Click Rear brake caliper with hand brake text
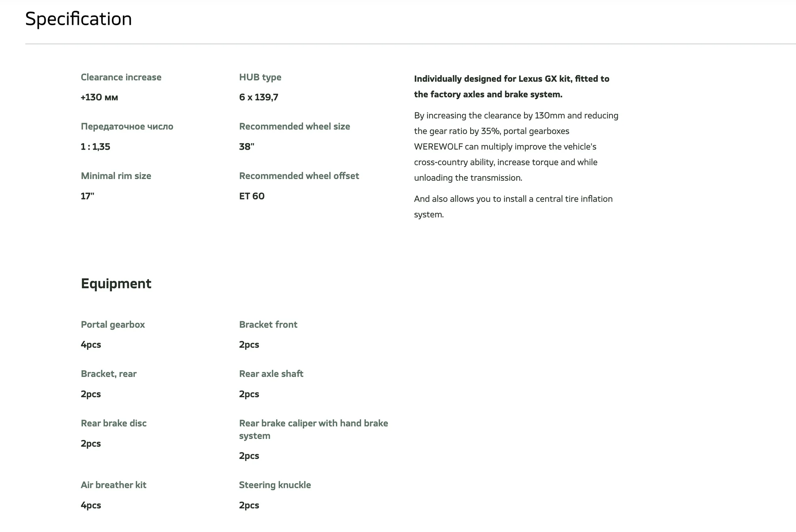The height and width of the screenshot is (532, 796). 313,423
